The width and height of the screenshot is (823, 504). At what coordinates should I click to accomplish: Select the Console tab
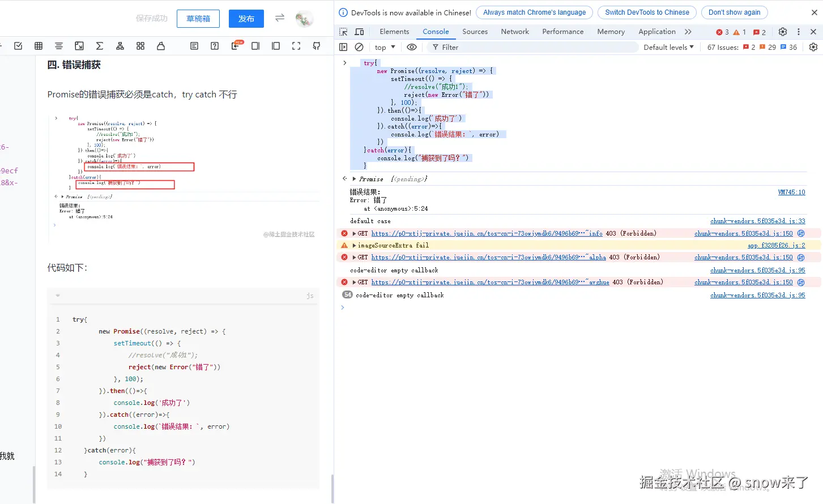(x=436, y=32)
